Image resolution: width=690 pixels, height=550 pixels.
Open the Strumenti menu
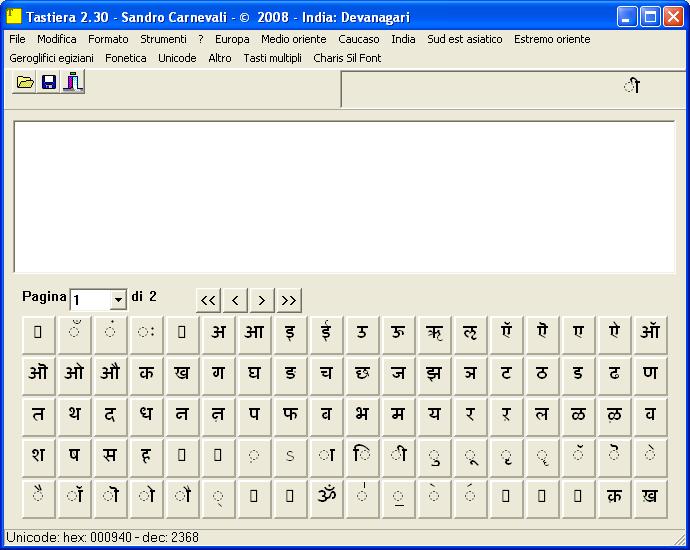click(163, 39)
